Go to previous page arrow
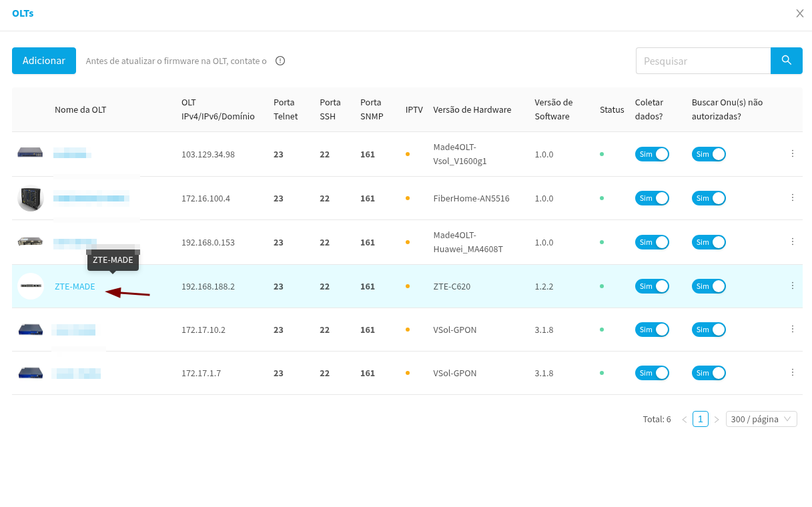Image resolution: width=812 pixels, height=507 pixels. click(x=684, y=420)
